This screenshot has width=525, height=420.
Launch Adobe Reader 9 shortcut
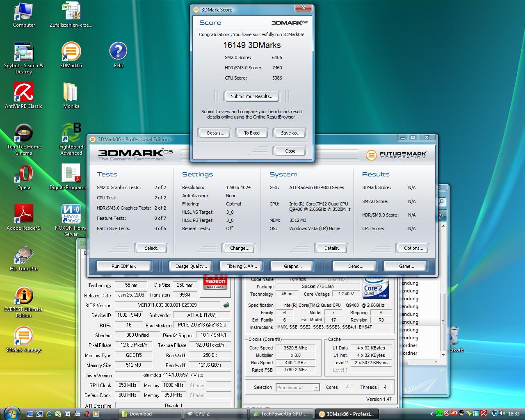pyautogui.click(x=23, y=217)
